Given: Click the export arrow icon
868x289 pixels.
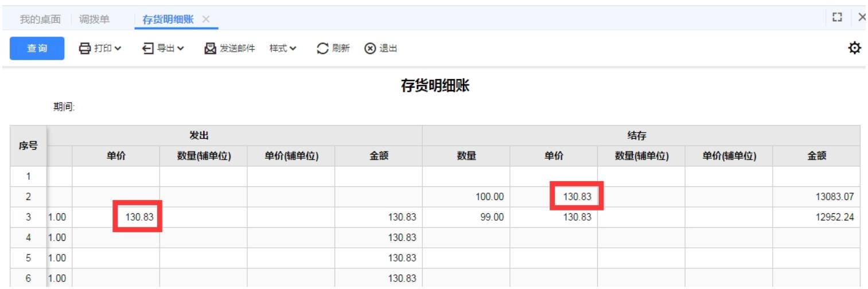Looking at the screenshot, I should pos(147,48).
